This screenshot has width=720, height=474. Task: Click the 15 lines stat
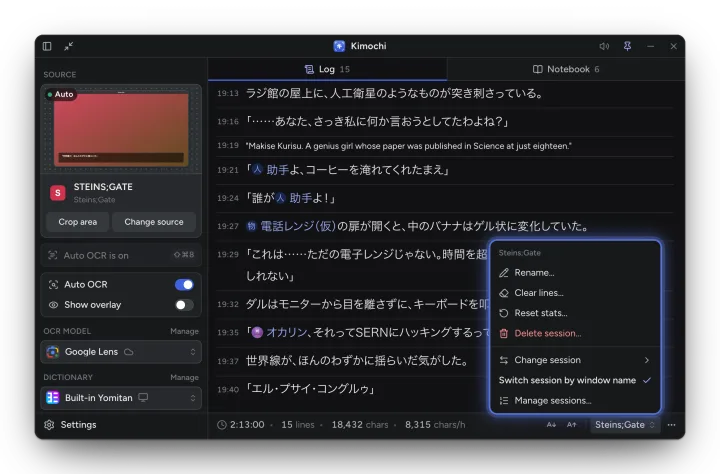click(298, 425)
